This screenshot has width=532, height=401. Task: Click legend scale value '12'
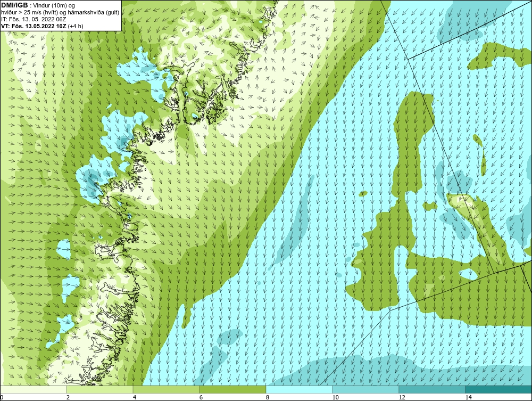click(402, 398)
